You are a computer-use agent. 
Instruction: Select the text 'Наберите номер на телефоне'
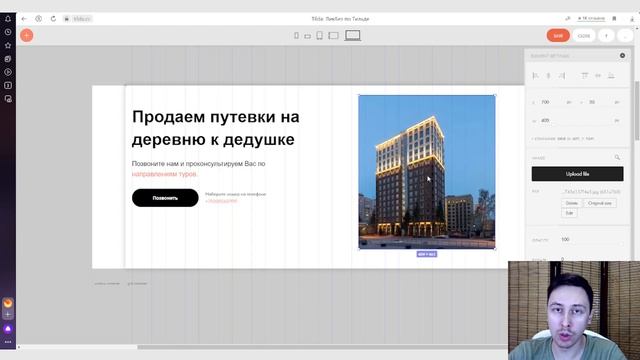[236, 194]
